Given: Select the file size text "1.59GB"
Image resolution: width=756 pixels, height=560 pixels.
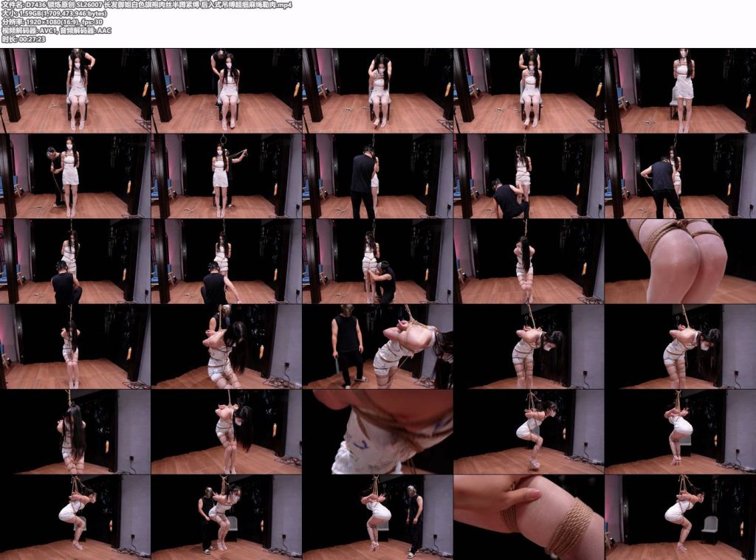Looking at the screenshot, I should 30,13.
